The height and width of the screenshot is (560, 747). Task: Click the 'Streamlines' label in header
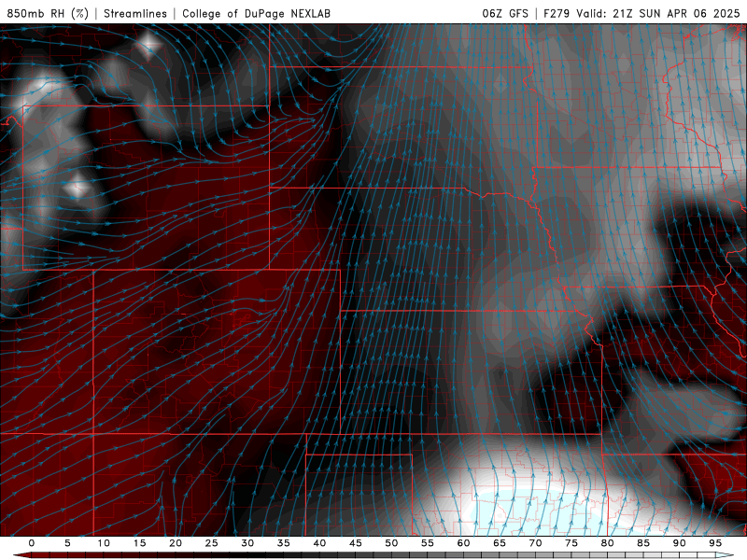click(x=135, y=14)
